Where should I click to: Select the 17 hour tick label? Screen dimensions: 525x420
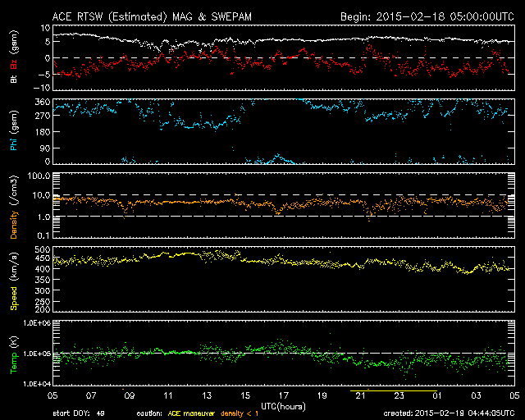point(283,395)
